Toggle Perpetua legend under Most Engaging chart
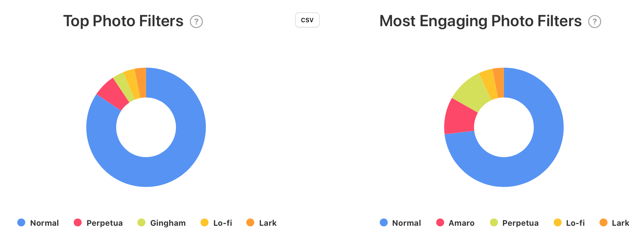This screenshot has height=242, width=644. coord(514,223)
